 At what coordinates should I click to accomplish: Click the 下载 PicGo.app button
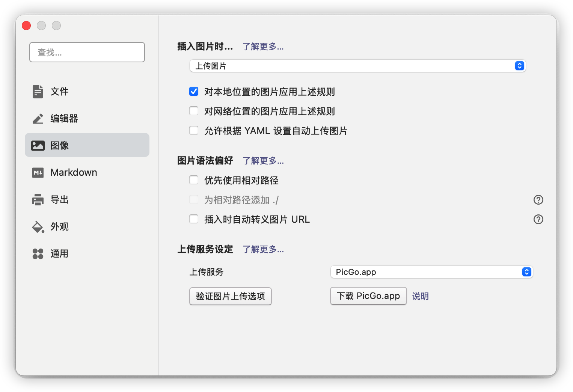click(x=368, y=296)
